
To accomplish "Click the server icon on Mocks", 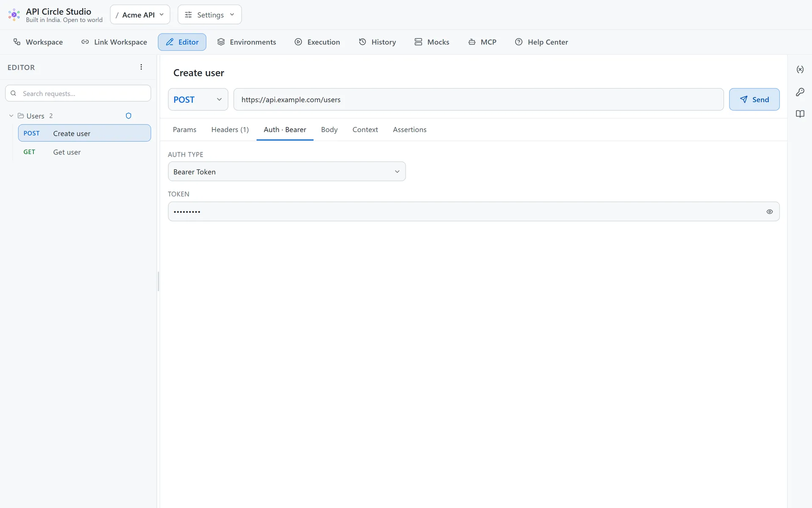I will (x=418, y=42).
